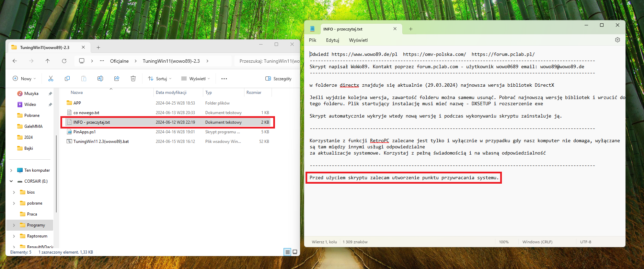Click the Paste icon in Explorer toolbar
Screen dimensions: 644x269
84,78
